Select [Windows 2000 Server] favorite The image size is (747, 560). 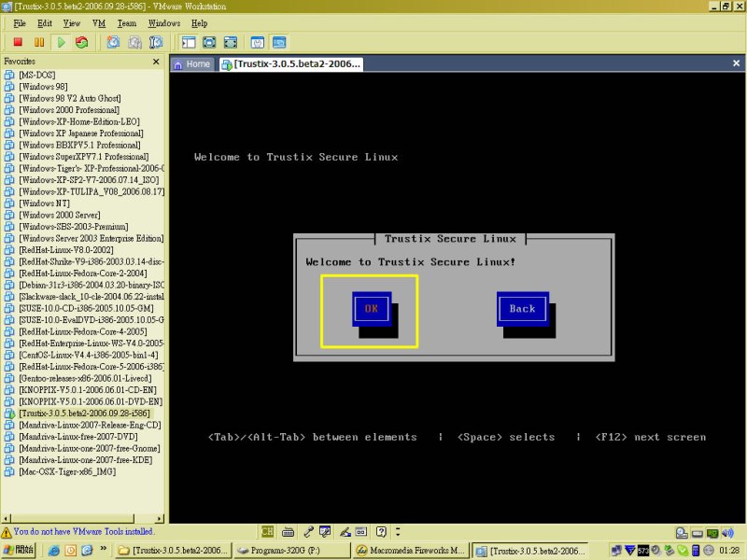tap(60, 215)
